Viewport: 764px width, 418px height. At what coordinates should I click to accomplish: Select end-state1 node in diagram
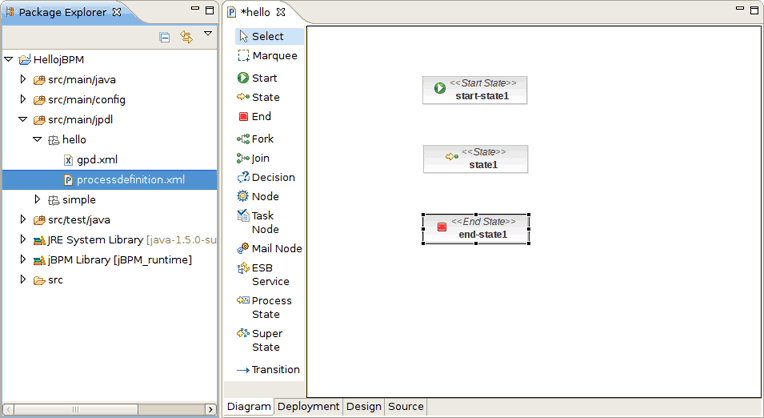476,229
